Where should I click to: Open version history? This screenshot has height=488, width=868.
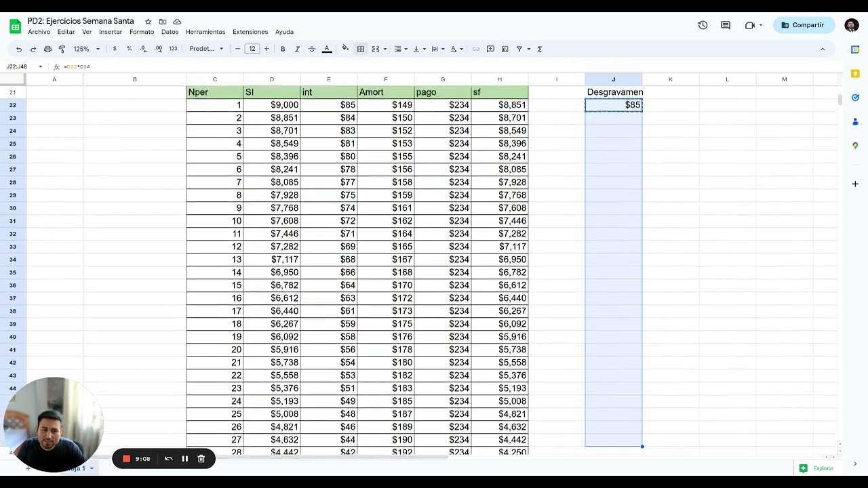pos(703,25)
